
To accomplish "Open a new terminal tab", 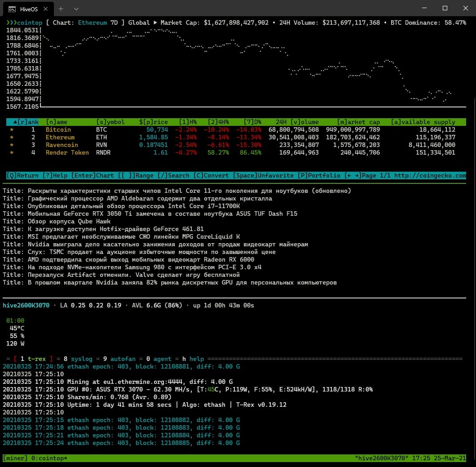I will 61,9.
